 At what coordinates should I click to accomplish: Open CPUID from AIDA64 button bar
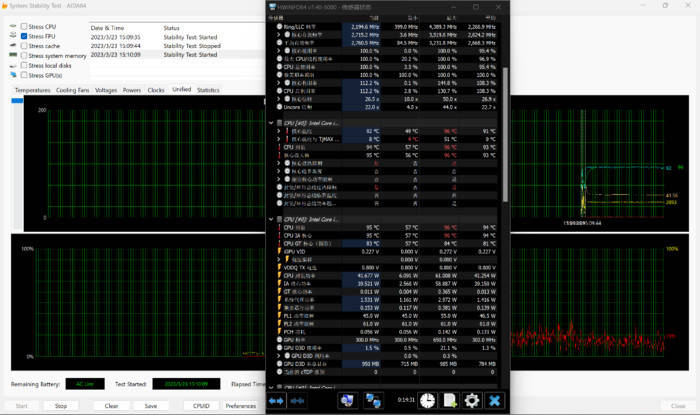[201, 406]
